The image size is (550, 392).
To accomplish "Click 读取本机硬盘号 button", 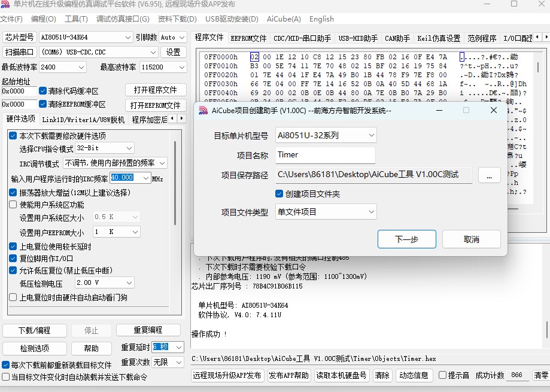I will [x=341, y=375].
